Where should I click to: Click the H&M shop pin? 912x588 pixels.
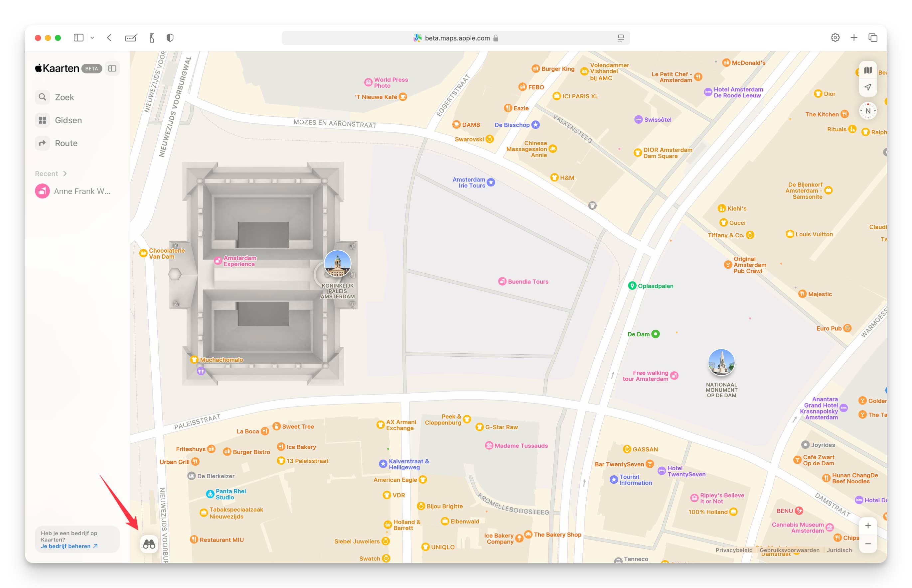554,177
